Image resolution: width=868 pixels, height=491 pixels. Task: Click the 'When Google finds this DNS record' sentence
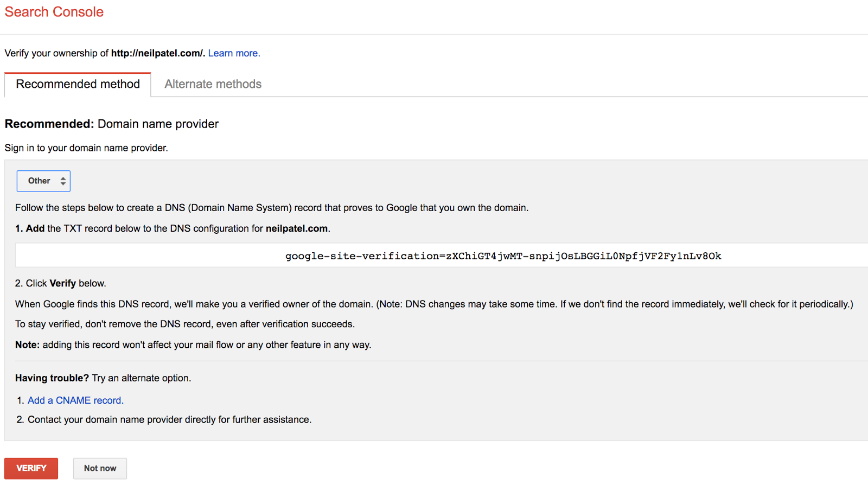(x=434, y=304)
